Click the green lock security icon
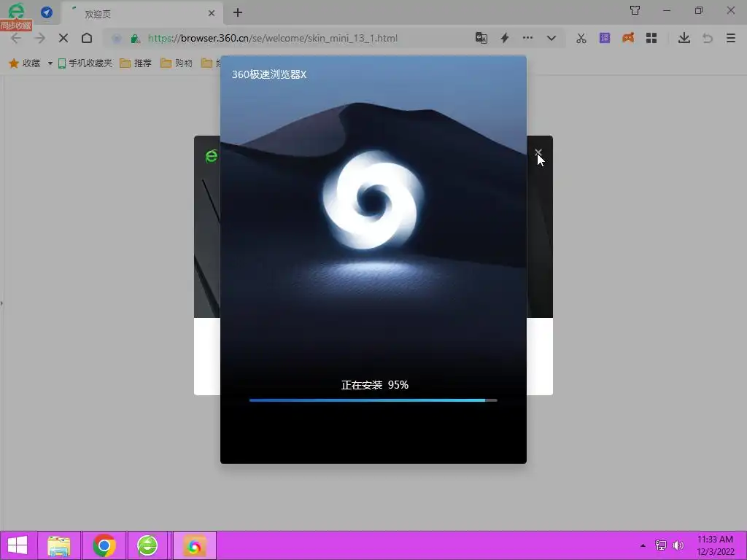747x560 pixels. (135, 39)
